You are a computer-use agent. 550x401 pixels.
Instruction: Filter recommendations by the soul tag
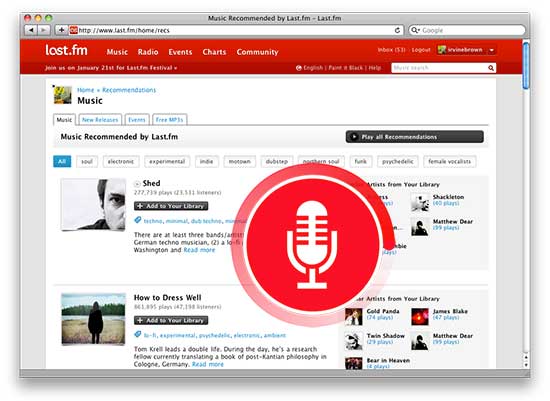pyautogui.click(x=87, y=161)
